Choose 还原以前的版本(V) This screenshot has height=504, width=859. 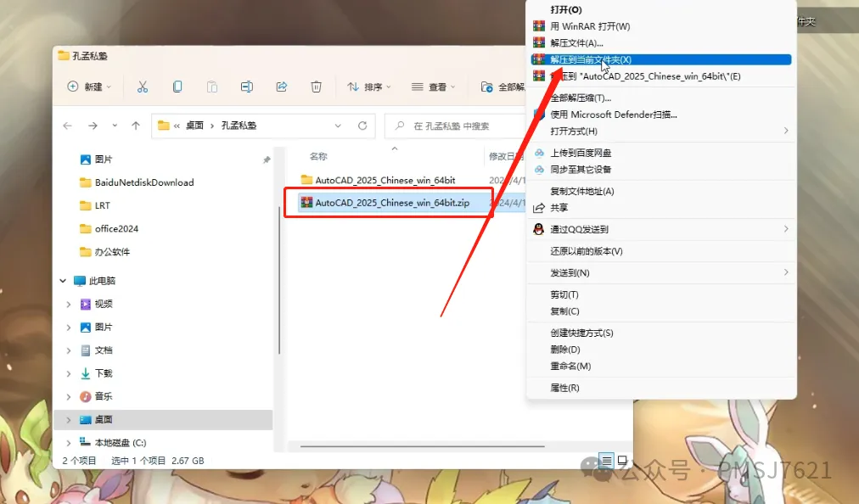[661, 251]
